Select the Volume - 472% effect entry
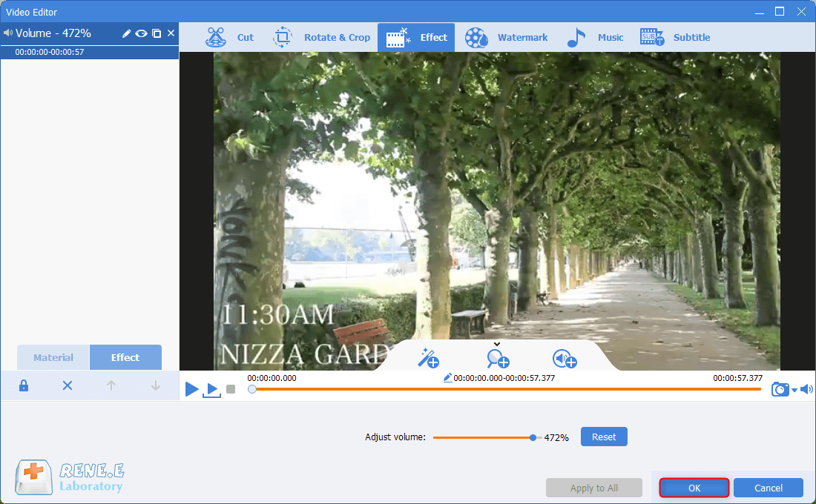The image size is (816, 504). pyautogui.click(x=90, y=33)
